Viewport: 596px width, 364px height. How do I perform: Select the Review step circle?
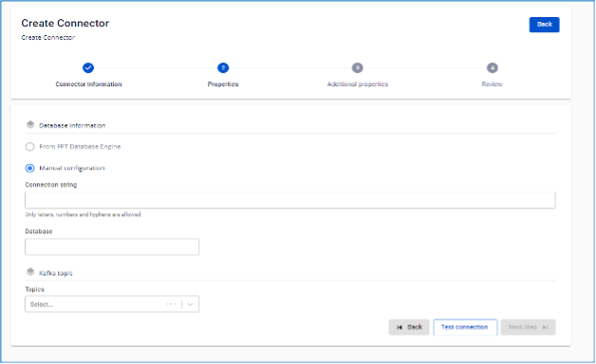(x=493, y=68)
